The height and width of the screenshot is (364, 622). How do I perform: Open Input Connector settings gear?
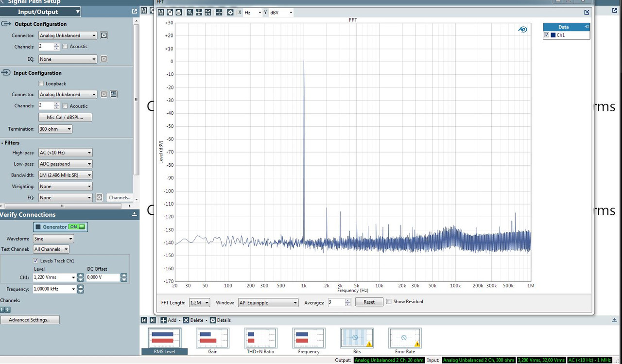[104, 94]
